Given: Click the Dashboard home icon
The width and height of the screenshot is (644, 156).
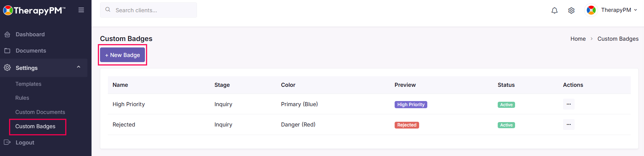Looking at the screenshot, I should point(7,34).
